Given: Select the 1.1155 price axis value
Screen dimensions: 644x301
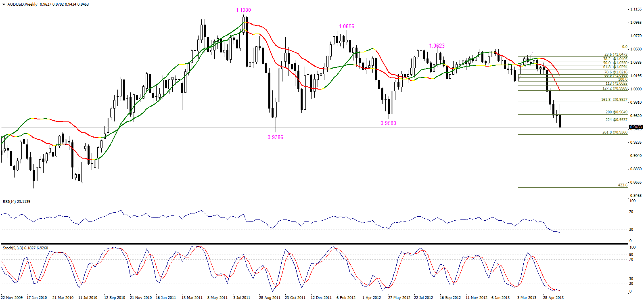Looking at the screenshot, I should coord(636,9).
